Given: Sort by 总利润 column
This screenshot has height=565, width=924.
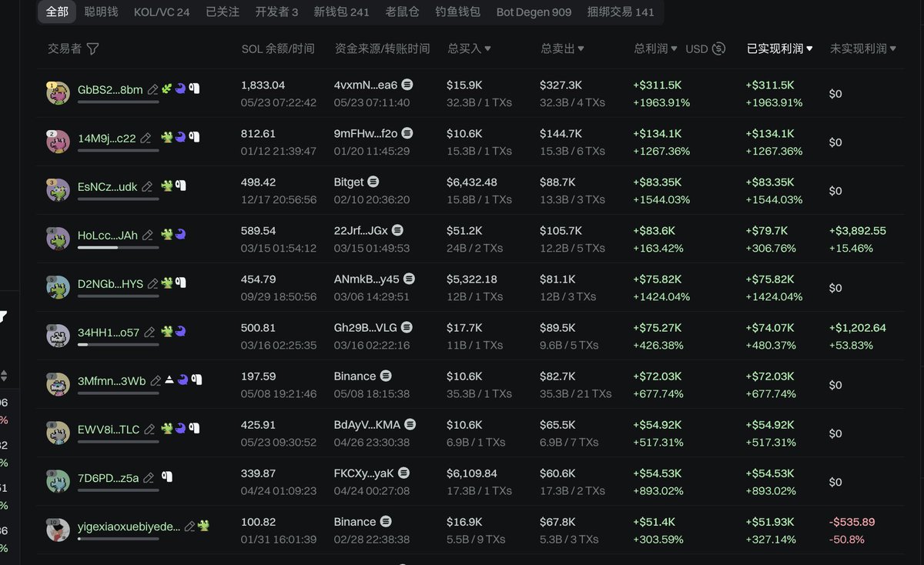Looking at the screenshot, I should coord(655,48).
